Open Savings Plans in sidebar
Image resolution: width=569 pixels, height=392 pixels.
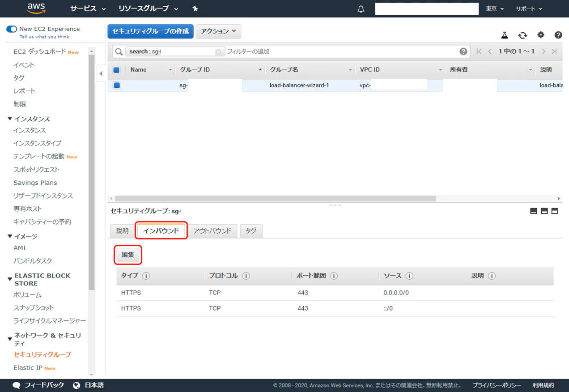[35, 183]
